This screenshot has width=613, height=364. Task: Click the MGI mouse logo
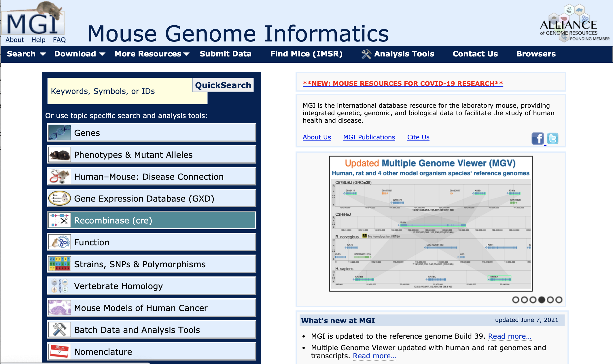click(33, 20)
